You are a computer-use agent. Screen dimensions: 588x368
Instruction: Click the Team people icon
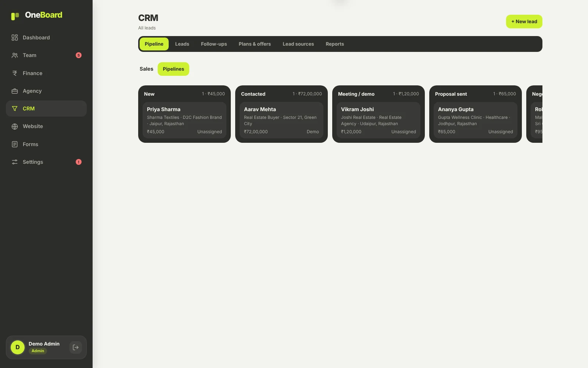pos(15,55)
